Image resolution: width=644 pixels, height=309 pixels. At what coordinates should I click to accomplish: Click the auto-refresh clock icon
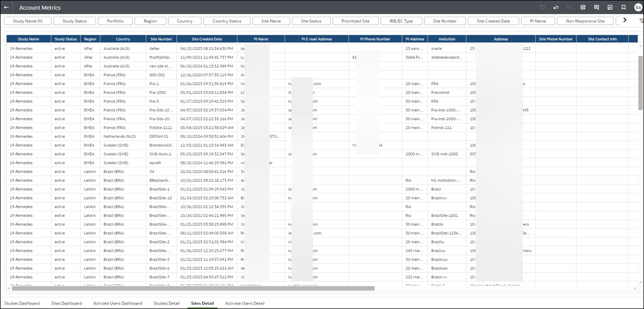pos(542,8)
